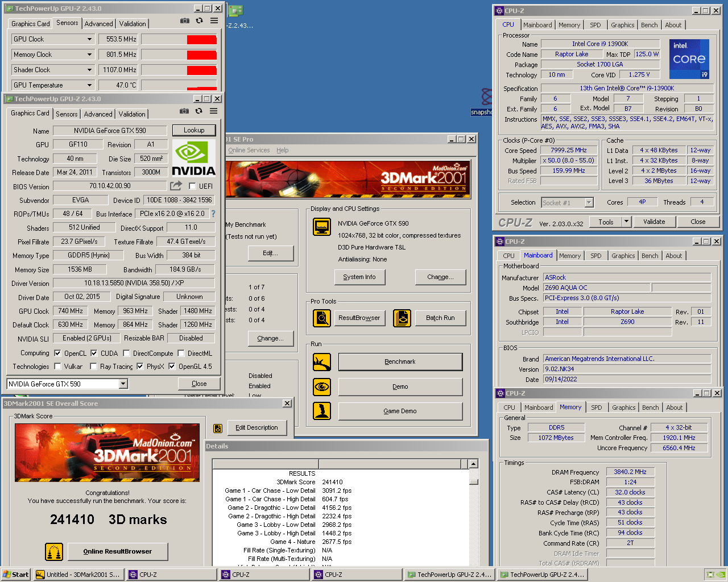Open the hamburger menu in the back GPU-Z Sensors window
Screen dimensions: 728x582
[x=214, y=20]
